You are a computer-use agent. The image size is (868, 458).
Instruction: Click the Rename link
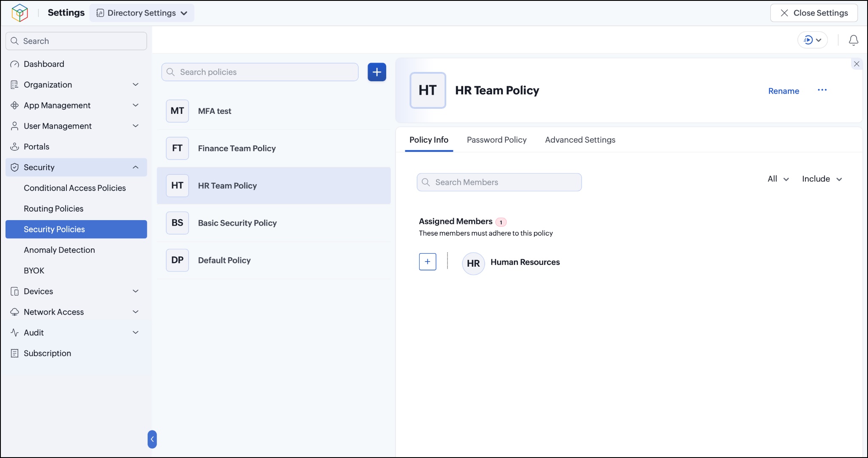coord(783,91)
